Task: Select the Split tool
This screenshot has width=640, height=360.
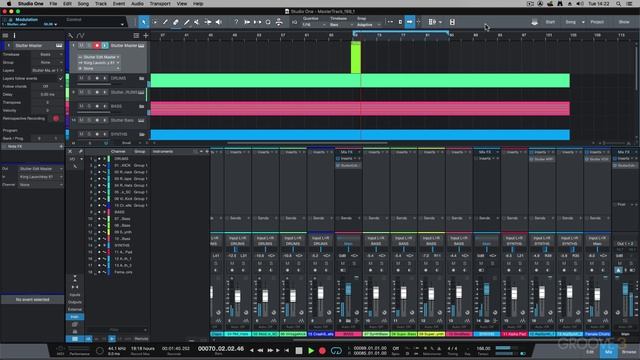Action: tap(165, 22)
